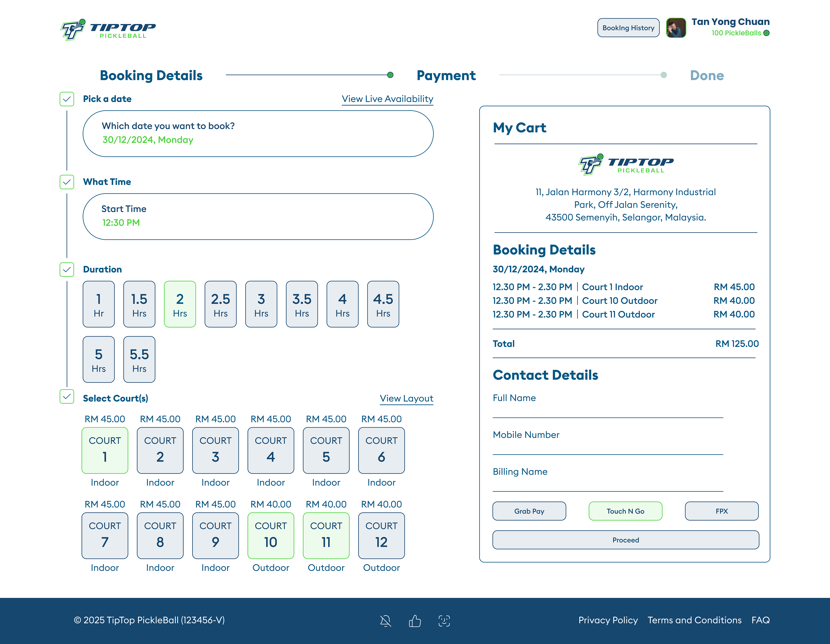
Task: Choose FPX payment method
Action: (722, 511)
